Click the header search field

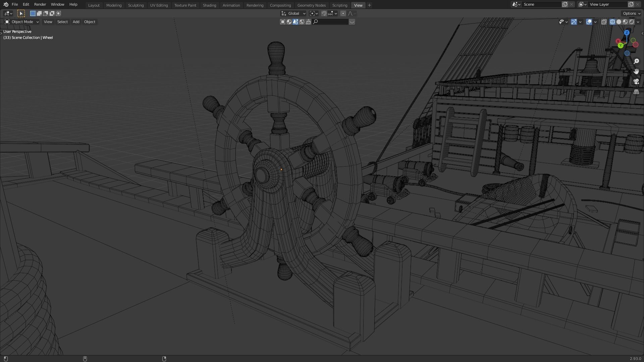pyautogui.click(x=330, y=22)
